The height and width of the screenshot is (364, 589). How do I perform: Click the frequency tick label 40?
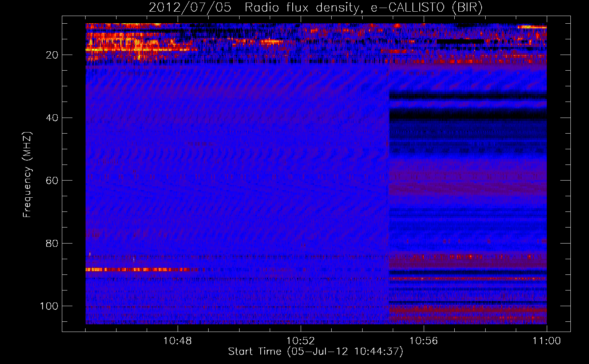coord(52,118)
